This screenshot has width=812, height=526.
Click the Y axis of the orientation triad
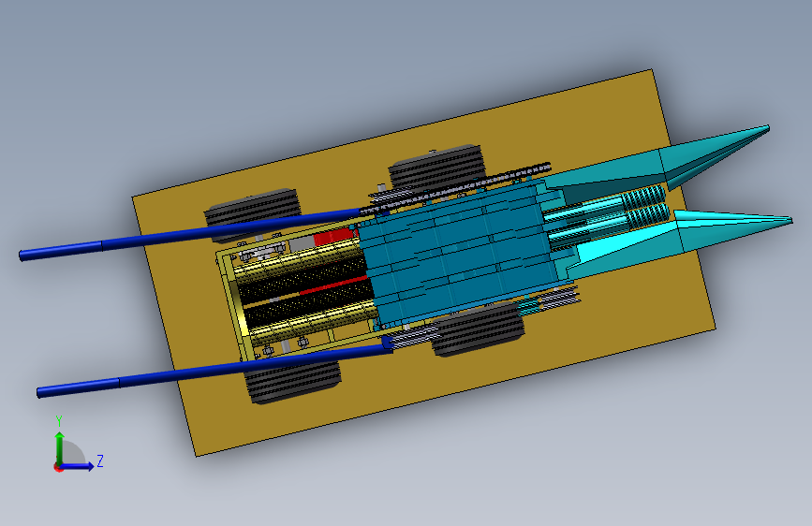(60, 448)
